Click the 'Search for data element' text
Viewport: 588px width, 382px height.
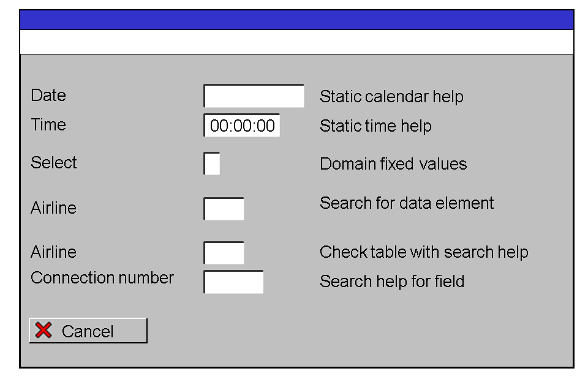click(x=407, y=203)
